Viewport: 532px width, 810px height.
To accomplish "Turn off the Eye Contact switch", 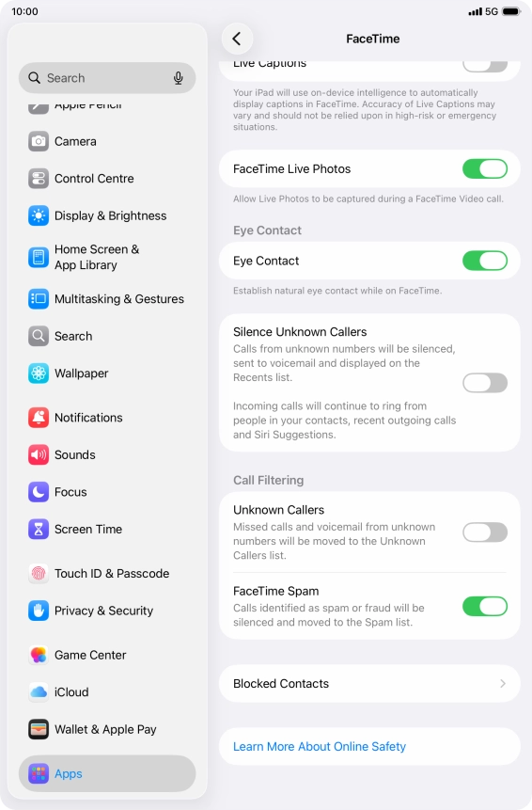I will click(x=484, y=261).
